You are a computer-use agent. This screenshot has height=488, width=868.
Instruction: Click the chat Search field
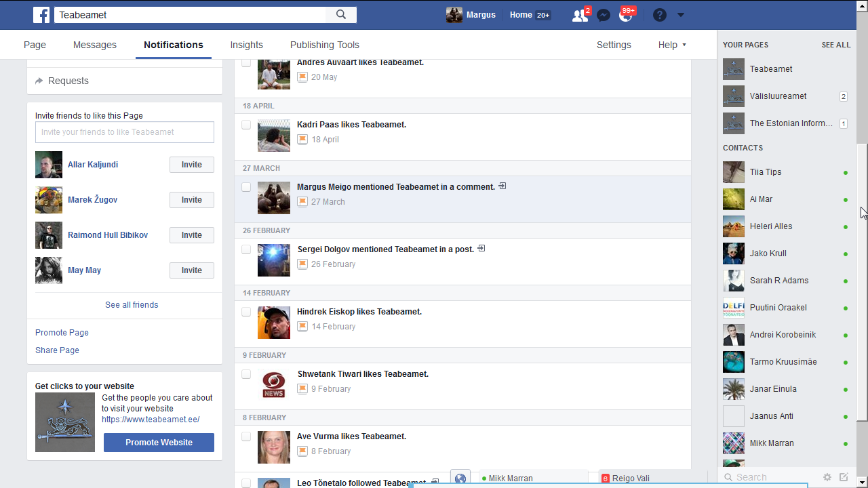tap(770, 477)
